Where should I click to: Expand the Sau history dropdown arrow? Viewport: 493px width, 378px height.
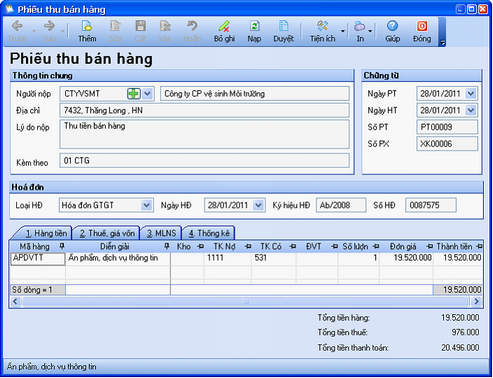63,31
